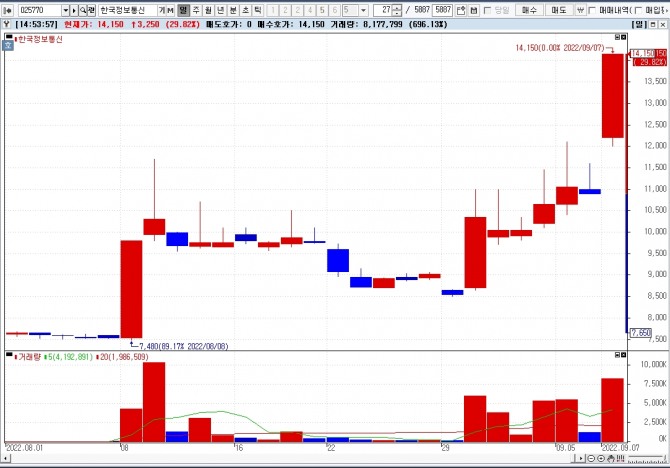
Task: Switch to the weekly 주 chart tab
Action: pyautogui.click(x=196, y=10)
